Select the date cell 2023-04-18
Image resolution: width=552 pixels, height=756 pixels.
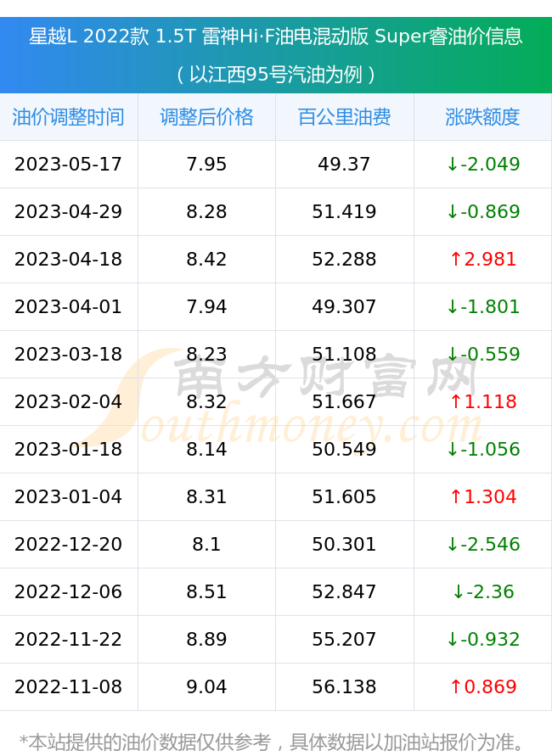coord(69,259)
